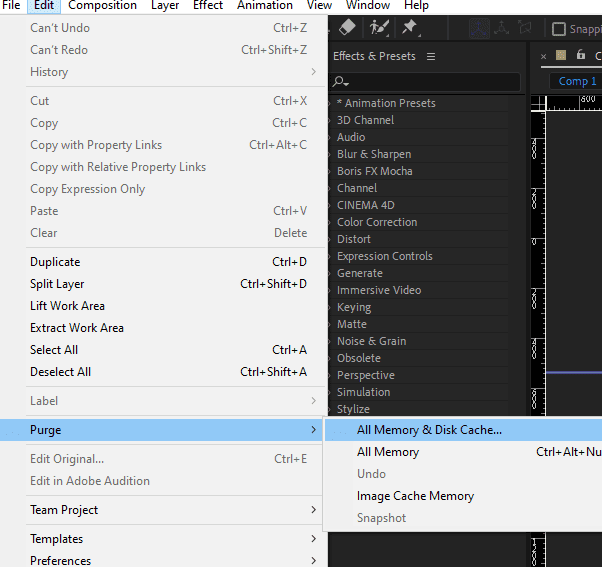Choose All Memory & Disk Cache

pos(429,430)
